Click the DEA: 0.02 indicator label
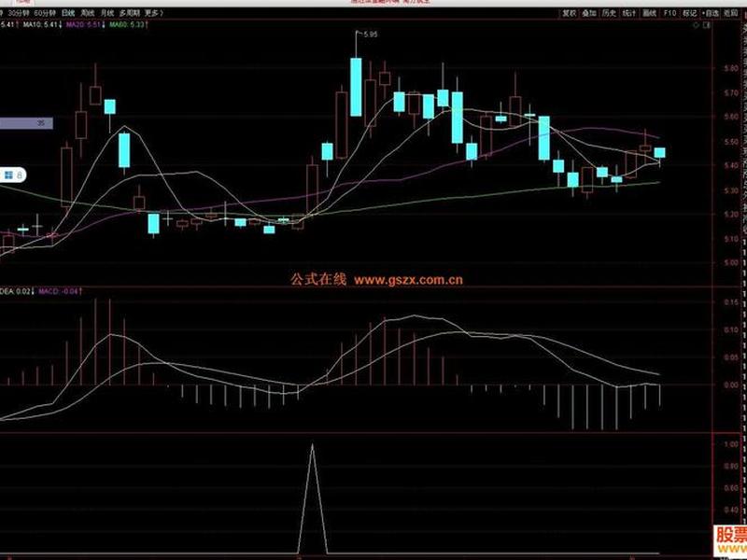Screen dimensions: 747x560 pyautogui.click(x=17, y=291)
